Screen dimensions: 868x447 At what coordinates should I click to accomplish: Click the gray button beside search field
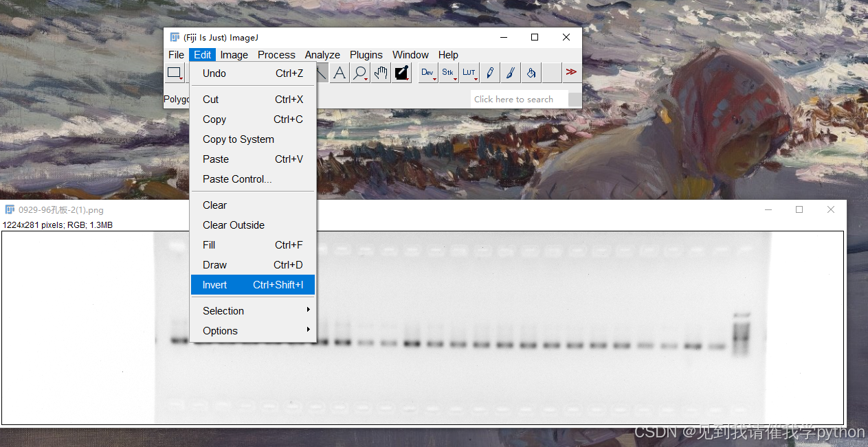(574, 100)
